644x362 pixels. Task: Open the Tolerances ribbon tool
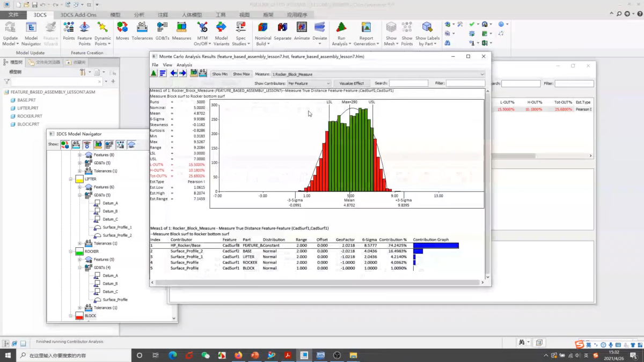tap(142, 31)
